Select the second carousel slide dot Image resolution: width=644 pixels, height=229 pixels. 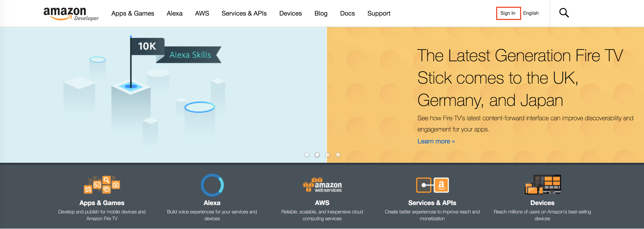[317, 155]
